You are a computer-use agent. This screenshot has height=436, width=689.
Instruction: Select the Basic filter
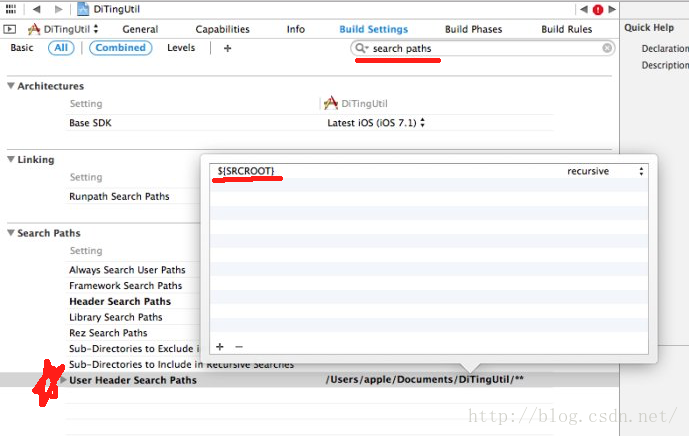tap(22, 47)
